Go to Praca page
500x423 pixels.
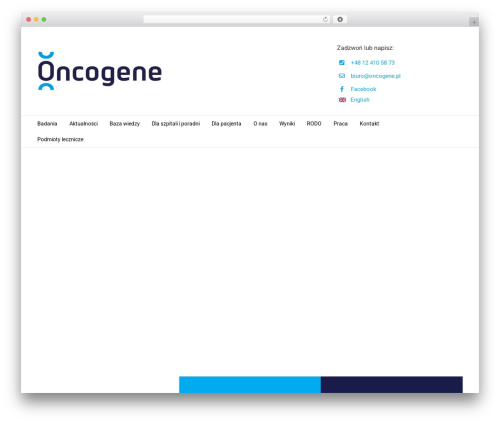[340, 124]
